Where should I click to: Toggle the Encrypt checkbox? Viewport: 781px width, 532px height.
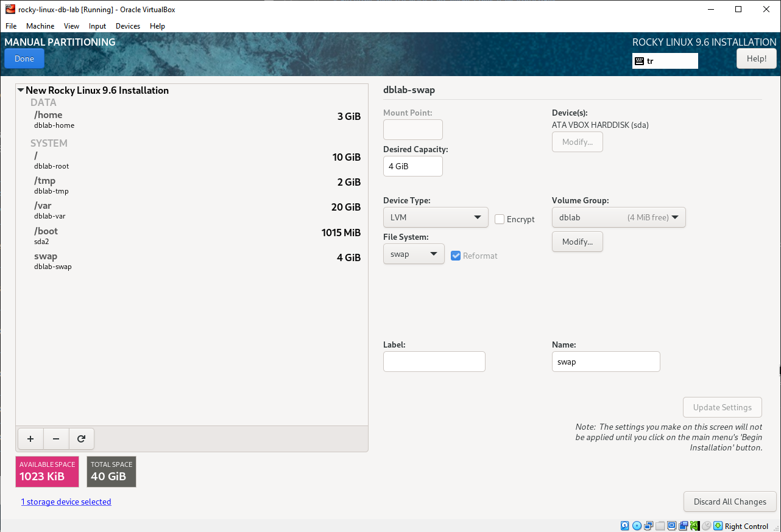pyautogui.click(x=500, y=219)
